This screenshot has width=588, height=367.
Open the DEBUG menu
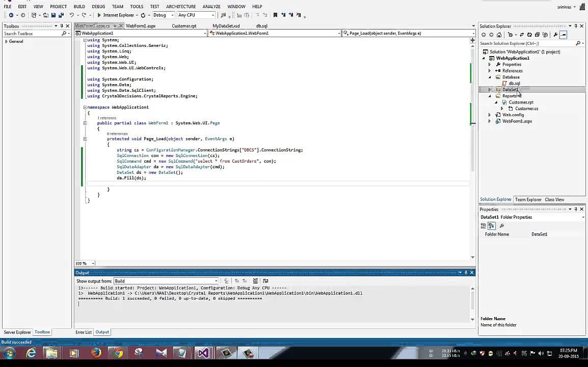pos(99,7)
